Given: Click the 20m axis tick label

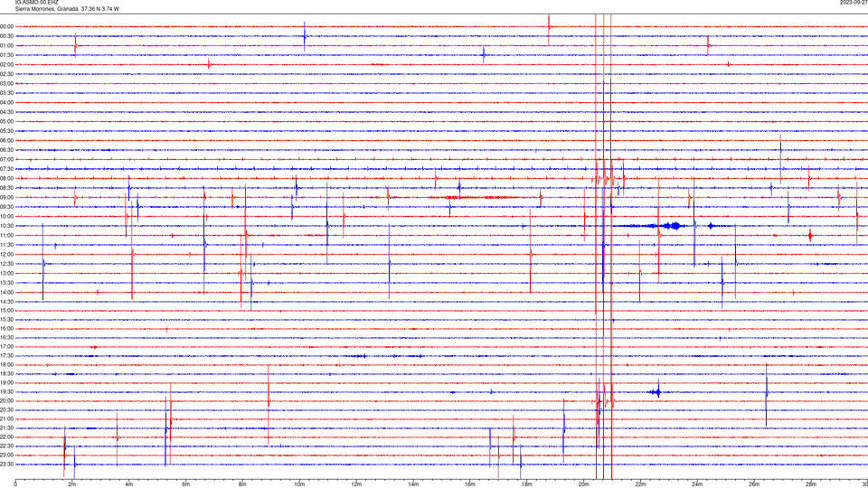Looking at the screenshot, I should point(583,484).
